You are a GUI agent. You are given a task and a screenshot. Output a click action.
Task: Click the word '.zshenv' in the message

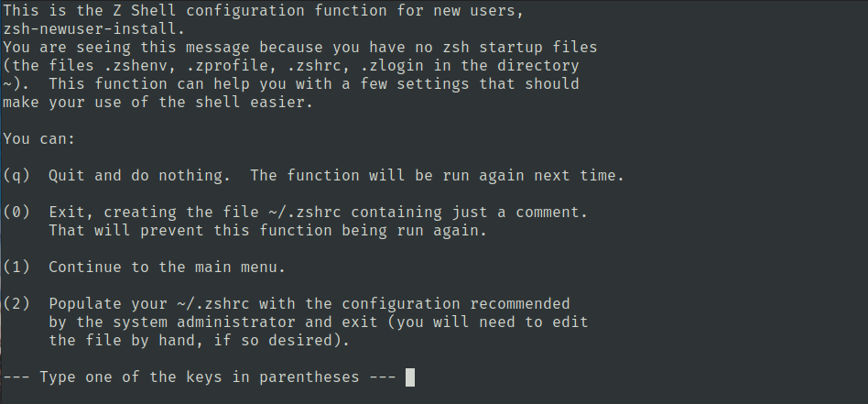pos(136,66)
